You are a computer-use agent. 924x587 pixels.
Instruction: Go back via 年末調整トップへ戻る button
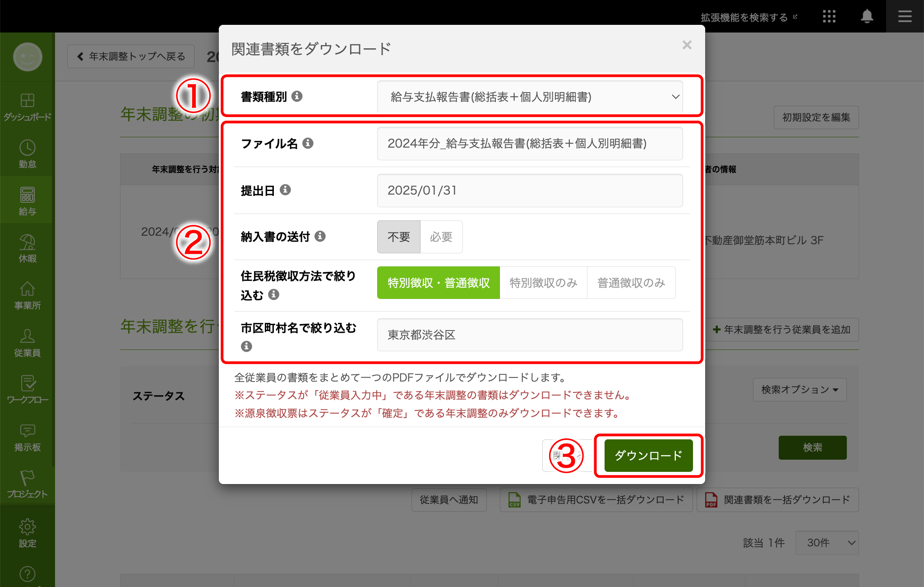tap(131, 56)
